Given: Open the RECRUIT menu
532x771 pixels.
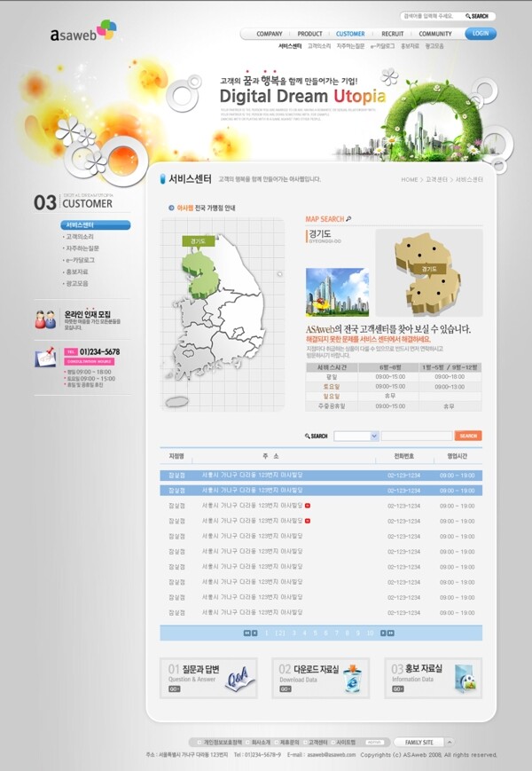Looking at the screenshot, I should click(x=393, y=34).
